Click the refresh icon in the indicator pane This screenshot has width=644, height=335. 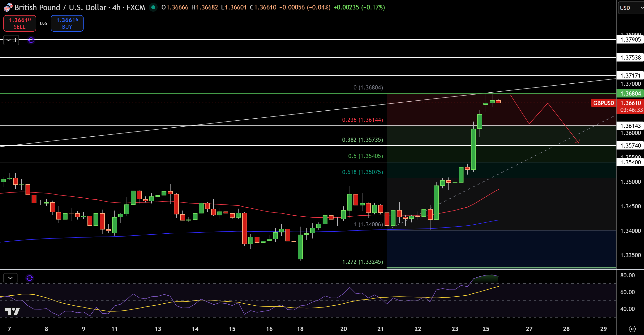(29, 278)
